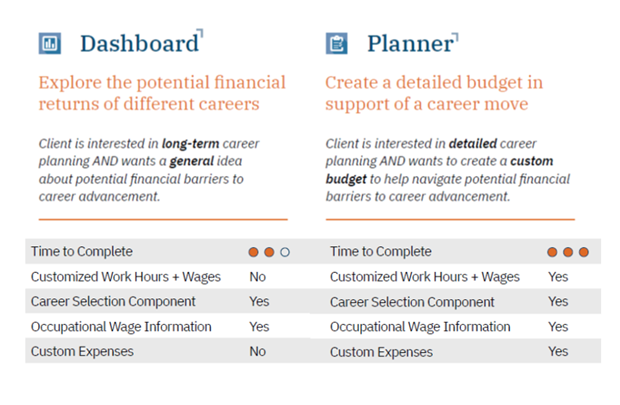Click the corner bracket beside Planner title

click(455, 37)
